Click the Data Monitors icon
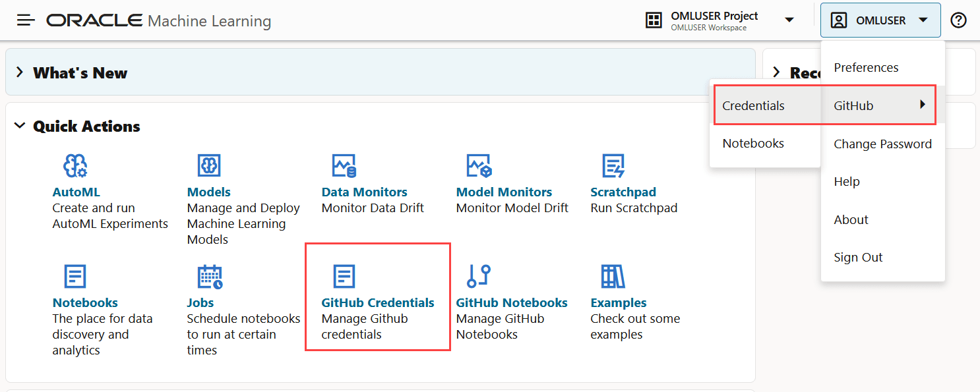This screenshot has height=392, width=980. [344, 166]
